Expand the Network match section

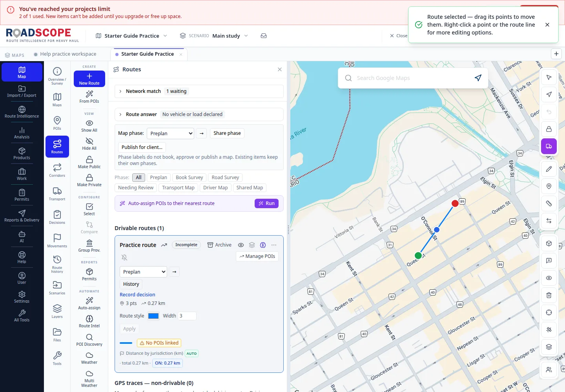click(x=199, y=91)
